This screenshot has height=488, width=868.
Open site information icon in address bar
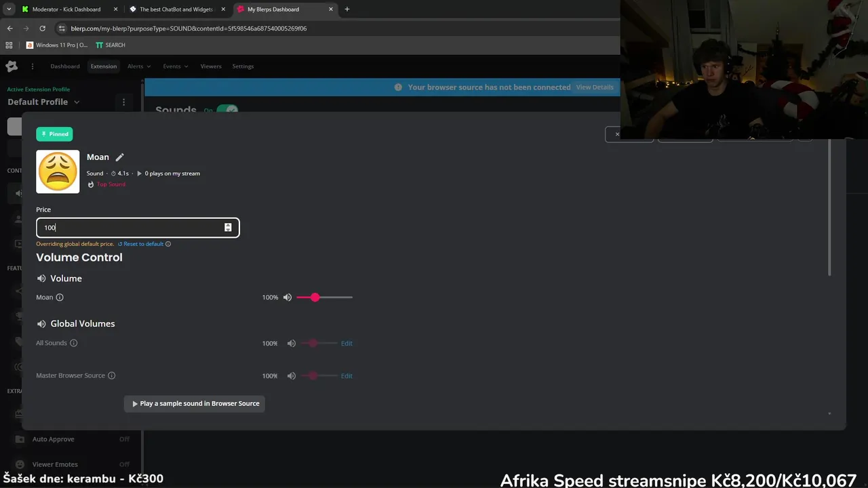point(62,28)
